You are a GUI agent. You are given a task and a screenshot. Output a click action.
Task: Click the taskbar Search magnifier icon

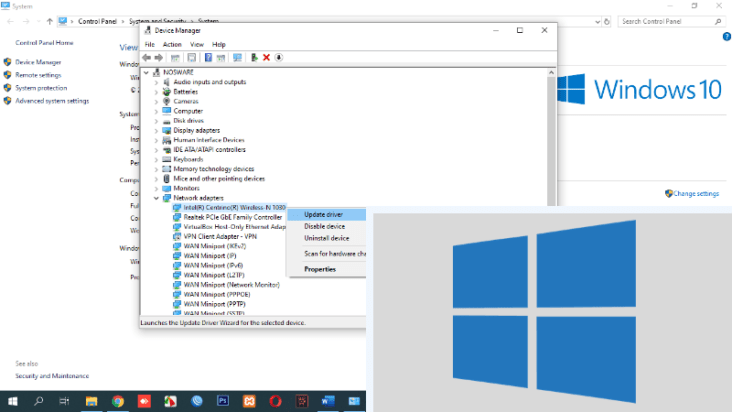pos(39,401)
